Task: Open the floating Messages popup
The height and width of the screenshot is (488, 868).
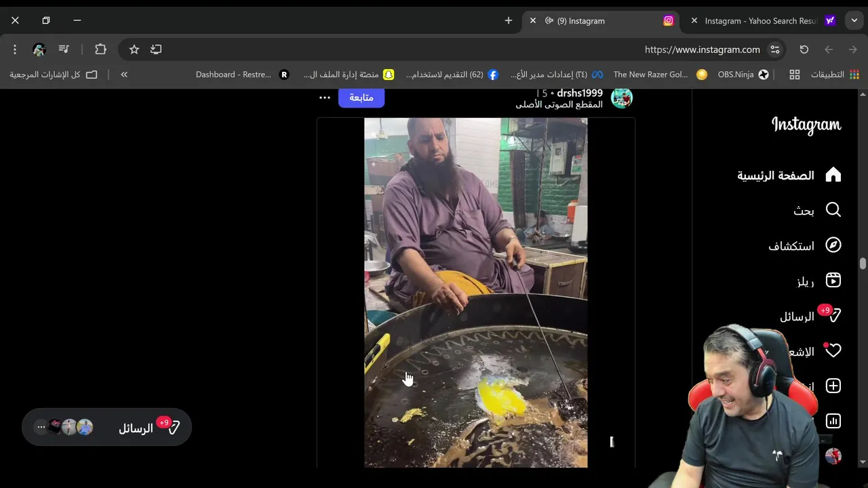Action: point(106,427)
